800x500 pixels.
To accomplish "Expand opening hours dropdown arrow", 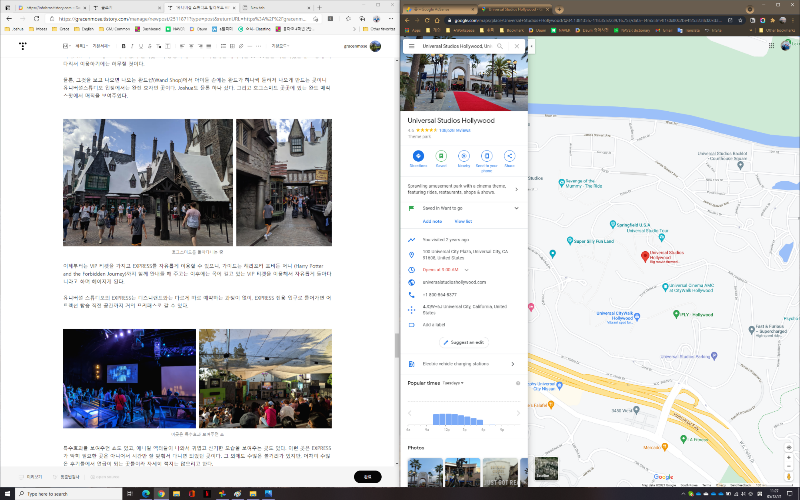I will 466,270.
